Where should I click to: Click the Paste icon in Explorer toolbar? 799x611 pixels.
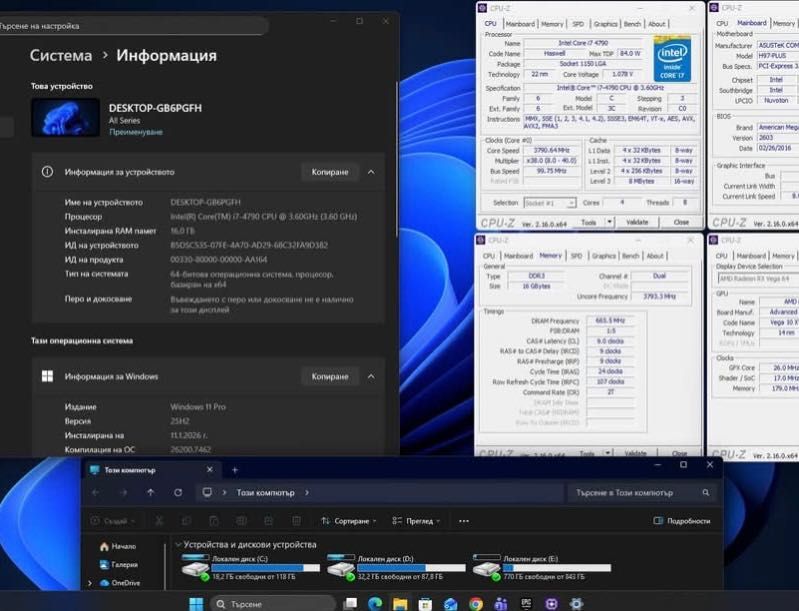(214, 521)
